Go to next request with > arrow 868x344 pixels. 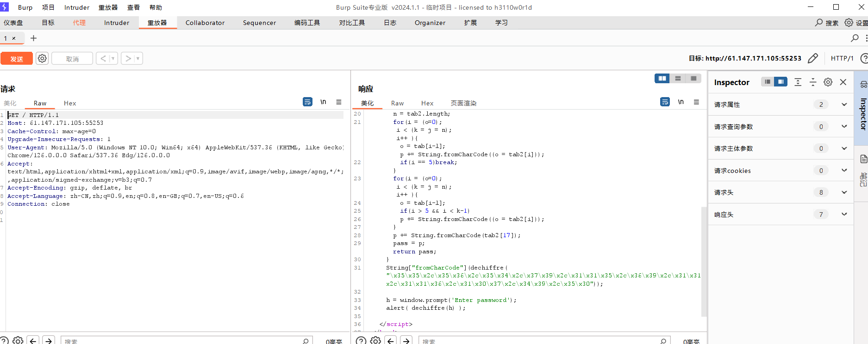pyautogui.click(x=128, y=58)
